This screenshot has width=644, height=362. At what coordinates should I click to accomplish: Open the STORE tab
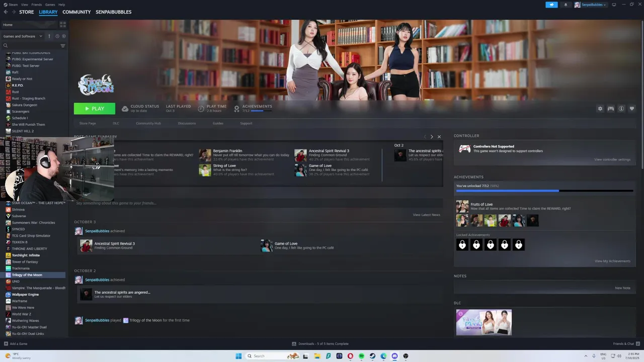click(27, 12)
